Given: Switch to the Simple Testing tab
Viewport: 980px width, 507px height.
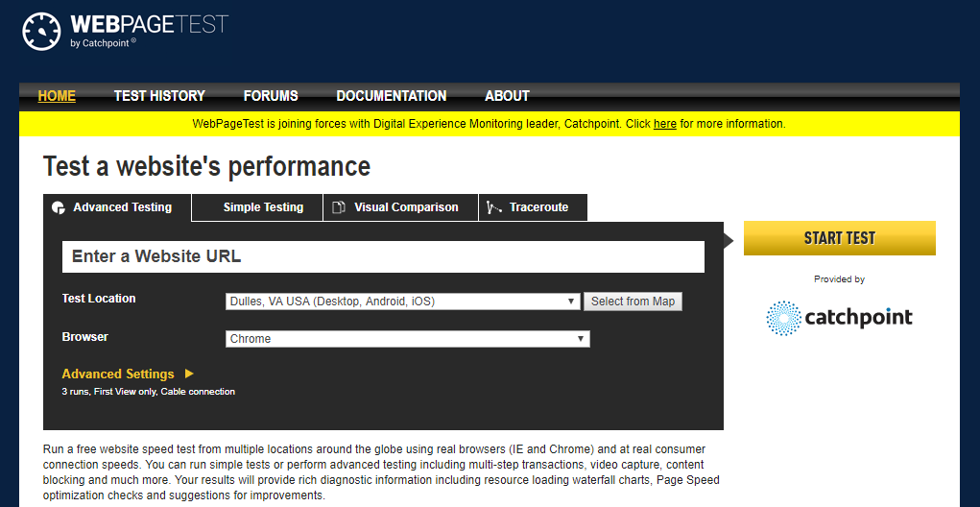Looking at the screenshot, I should (x=257, y=207).
